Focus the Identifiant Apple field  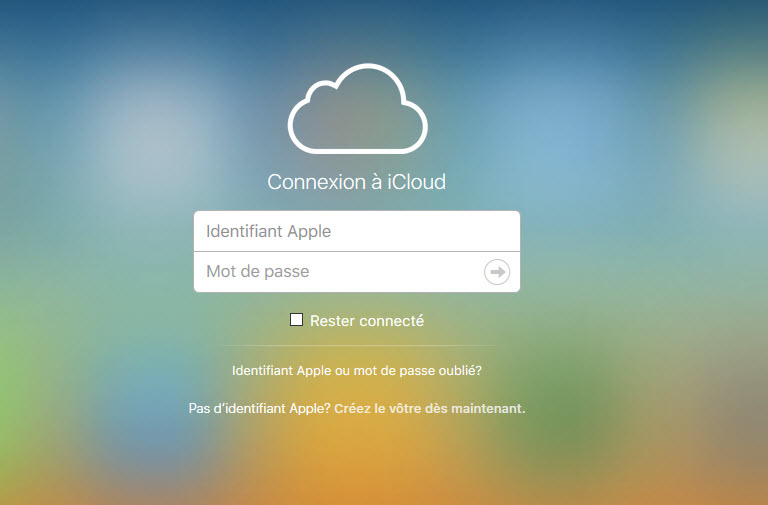[x=357, y=231]
